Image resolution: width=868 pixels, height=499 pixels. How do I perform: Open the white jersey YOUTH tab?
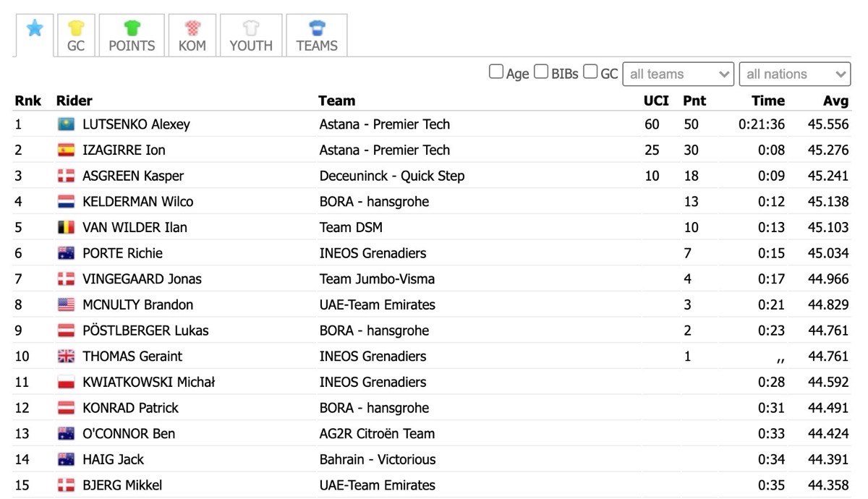pos(250,35)
